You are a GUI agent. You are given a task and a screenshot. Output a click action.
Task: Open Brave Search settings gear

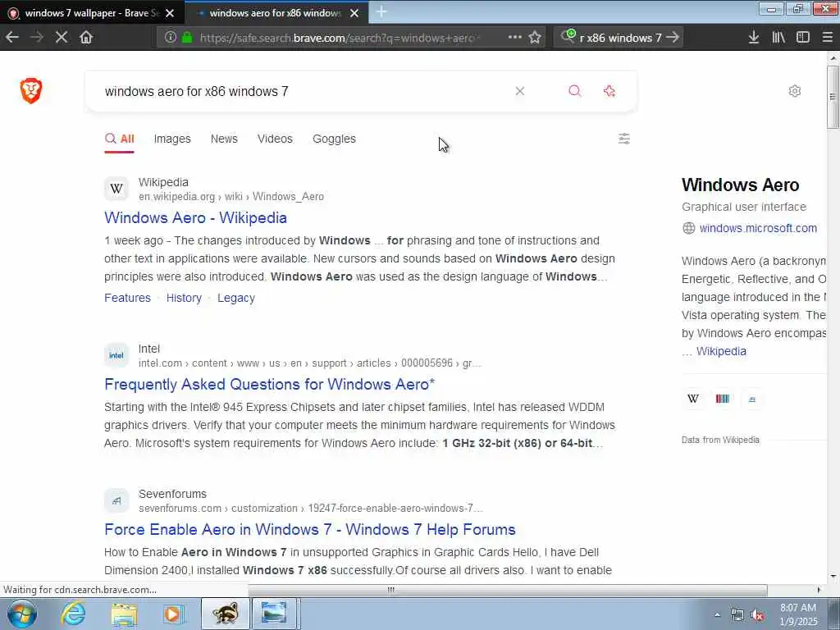(x=794, y=91)
